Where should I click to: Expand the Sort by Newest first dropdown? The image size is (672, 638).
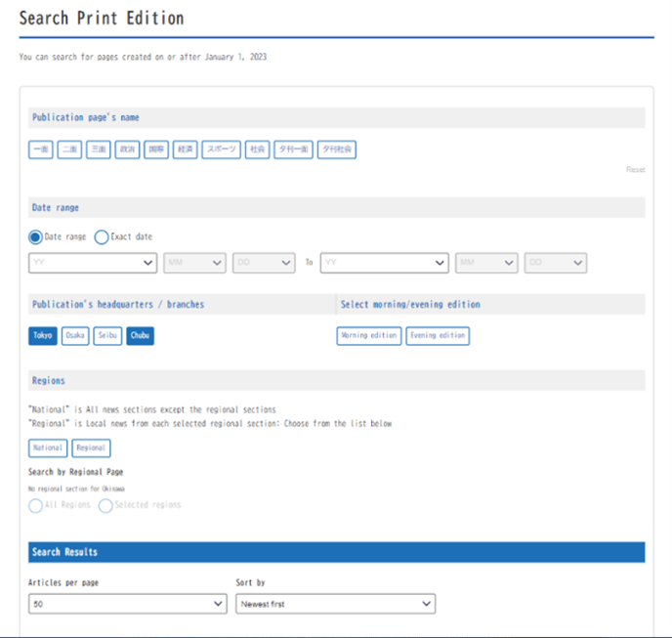[x=335, y=605]
